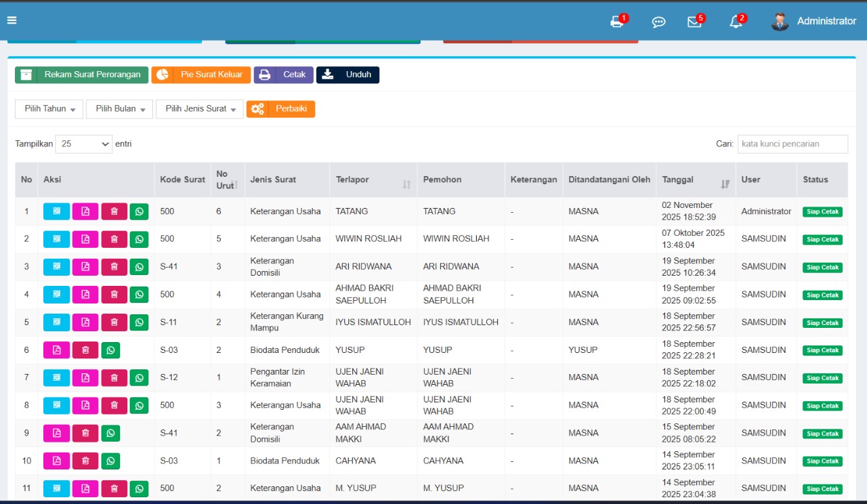Viewport: 867px width, 504px height.
Task: Click Rekam Surat Perorangan button
Action: coord(82,75)
